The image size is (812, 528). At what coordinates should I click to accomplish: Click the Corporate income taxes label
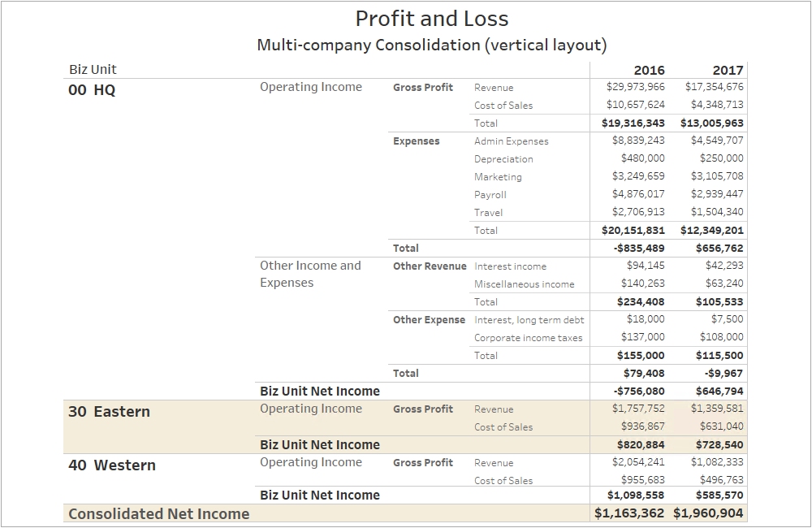[529, 338]
